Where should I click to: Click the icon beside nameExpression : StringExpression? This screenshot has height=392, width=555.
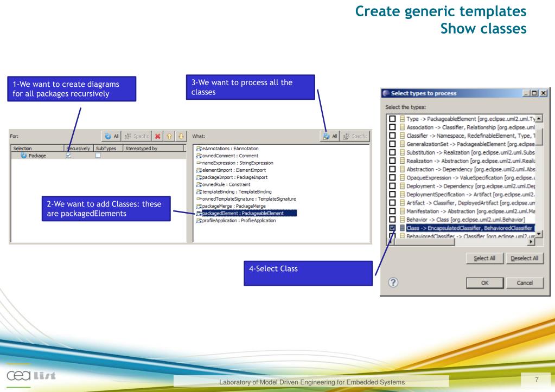pos(199,163)
